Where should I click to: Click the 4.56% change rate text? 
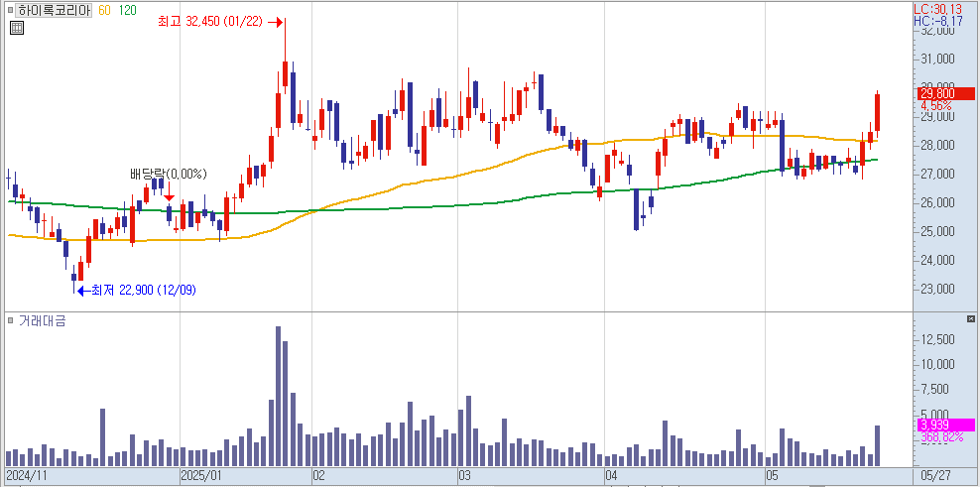coord(935,106)
